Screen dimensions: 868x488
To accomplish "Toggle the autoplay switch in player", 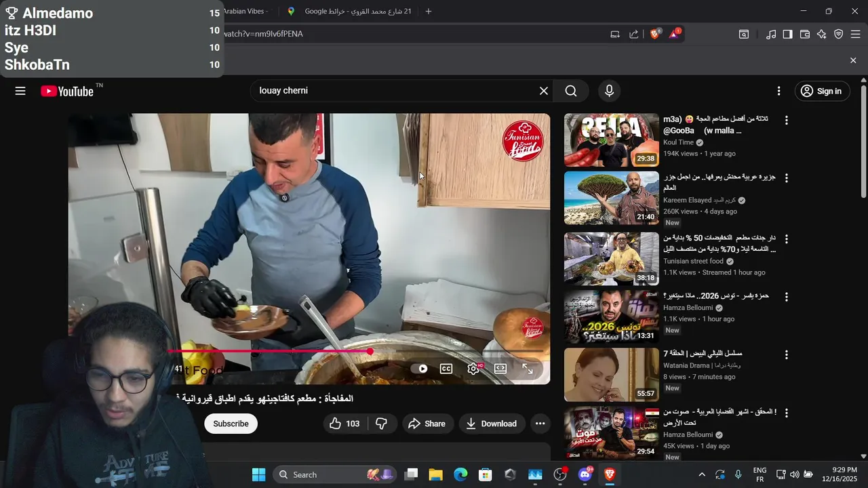I will click(420, 369).
